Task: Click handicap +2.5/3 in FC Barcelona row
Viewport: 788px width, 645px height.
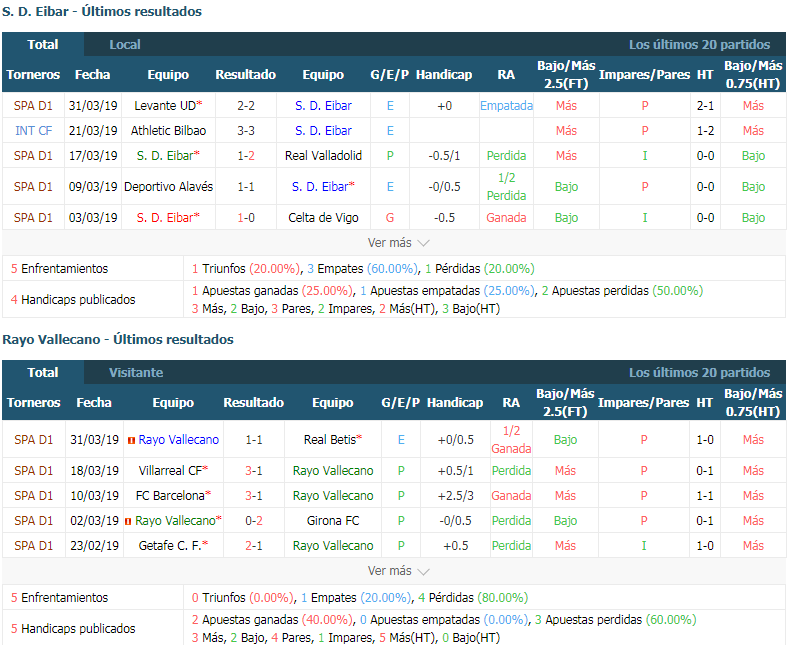Action: click(455, 496)
